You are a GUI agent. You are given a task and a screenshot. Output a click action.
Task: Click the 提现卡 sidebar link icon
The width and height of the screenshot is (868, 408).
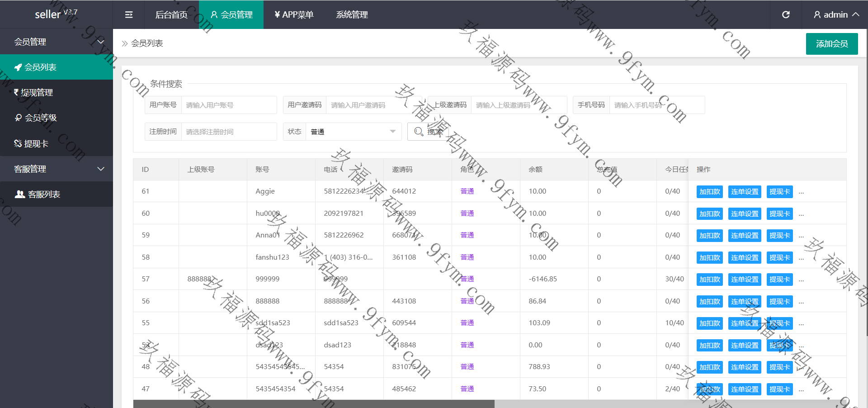click(x=18, y=143)
